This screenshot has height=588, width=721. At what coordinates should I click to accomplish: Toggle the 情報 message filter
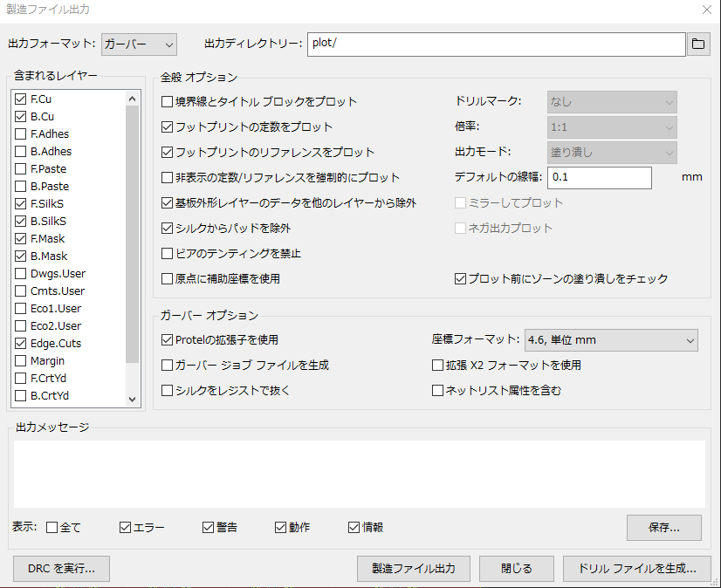354,527
